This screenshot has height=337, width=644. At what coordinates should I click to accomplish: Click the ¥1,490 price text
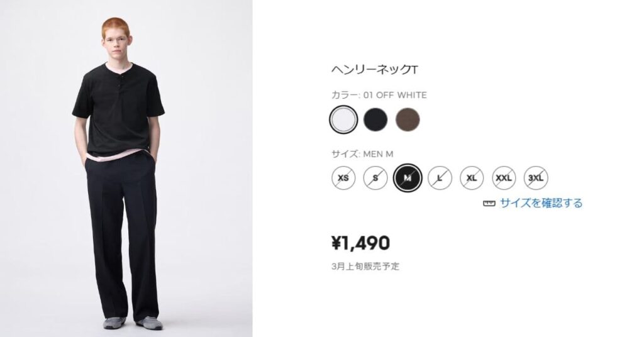[x=360, y=243]
